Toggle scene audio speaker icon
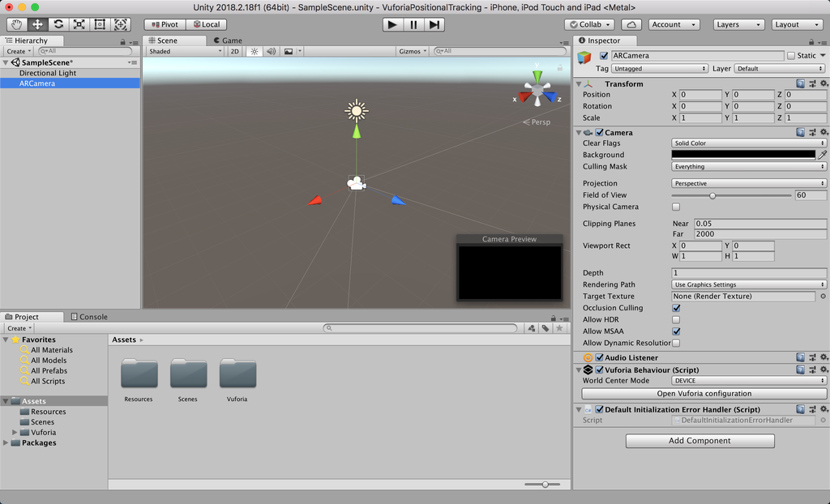 [x=271, y=51]
